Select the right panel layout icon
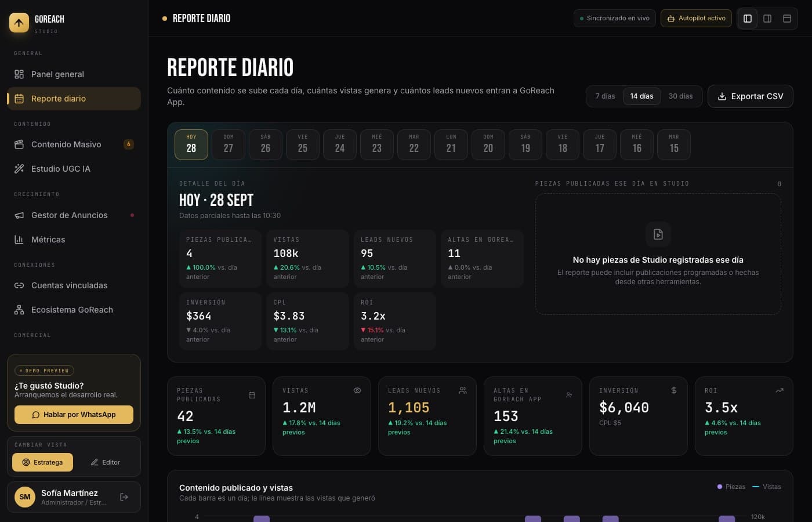Viewport: 812px width, 522px height. click(767, 19)
